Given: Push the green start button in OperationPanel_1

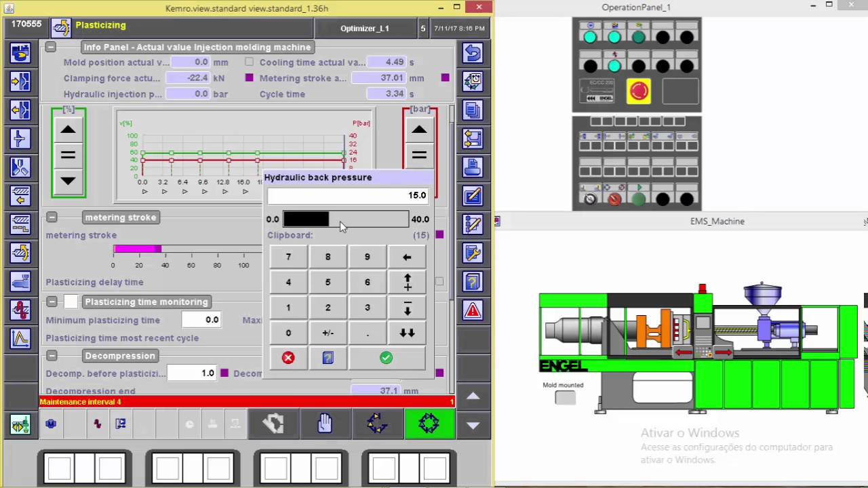Looking at the screenshot, I should pos(639,199).
